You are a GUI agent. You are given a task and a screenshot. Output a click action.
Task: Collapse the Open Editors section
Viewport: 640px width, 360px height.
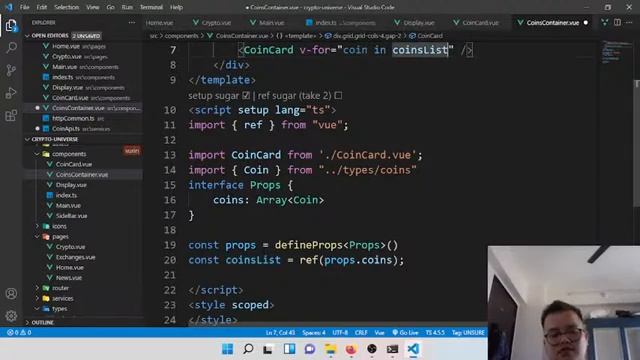[x=27, y=36]
